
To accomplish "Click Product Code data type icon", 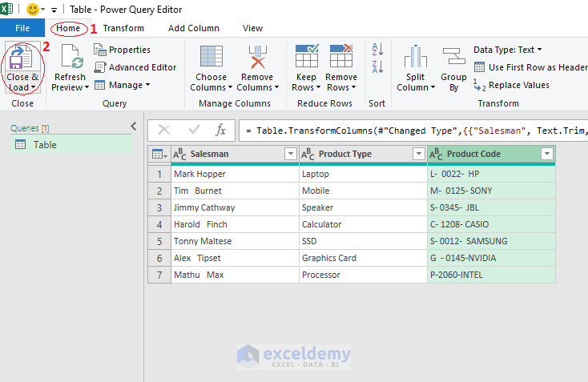I will [436, 154].
